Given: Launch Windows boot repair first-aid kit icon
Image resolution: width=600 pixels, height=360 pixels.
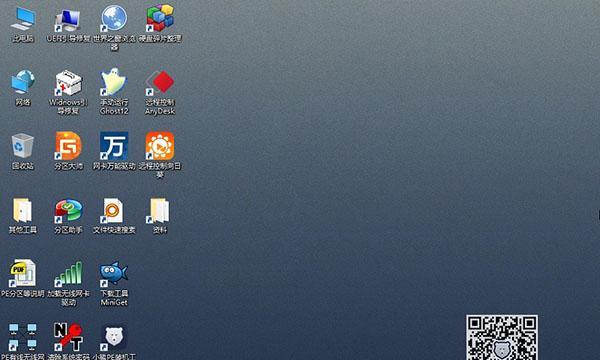Looking at the screenshot, I should tap(68, 82).
